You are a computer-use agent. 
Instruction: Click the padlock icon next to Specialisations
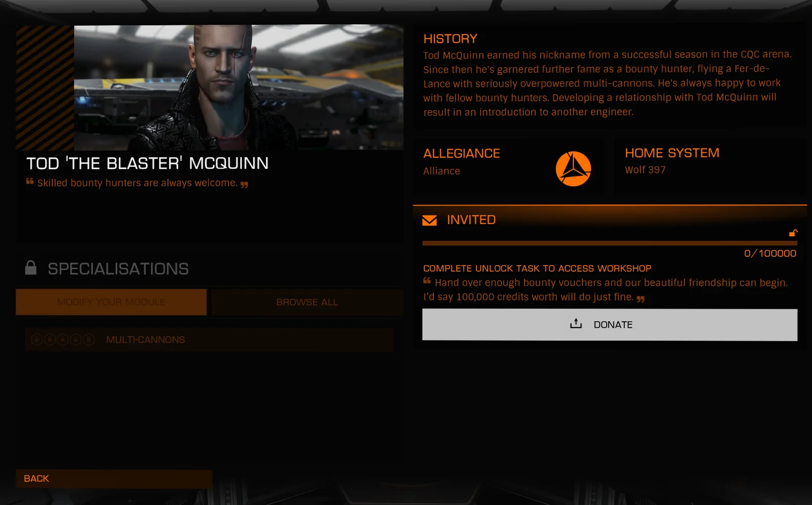[x=31, y=268]
